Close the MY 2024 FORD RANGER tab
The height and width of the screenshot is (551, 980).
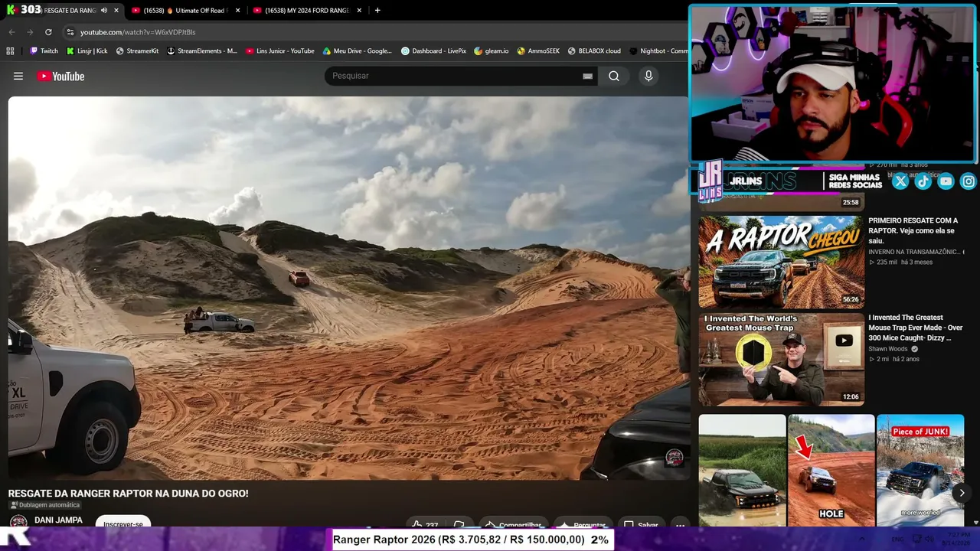(359, 11)
